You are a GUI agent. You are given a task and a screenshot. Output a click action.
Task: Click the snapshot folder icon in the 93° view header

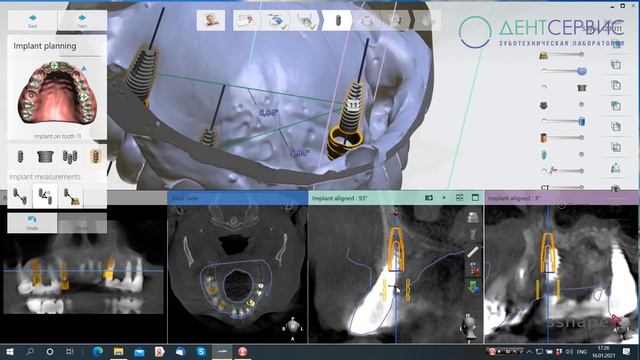[429, 198]
